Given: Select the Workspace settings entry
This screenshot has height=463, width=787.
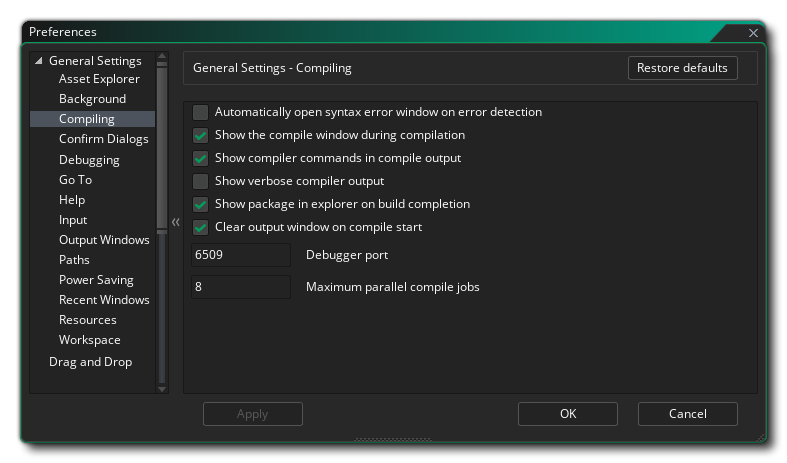Looking at the screenshot, I should click(x=89, y=340).
